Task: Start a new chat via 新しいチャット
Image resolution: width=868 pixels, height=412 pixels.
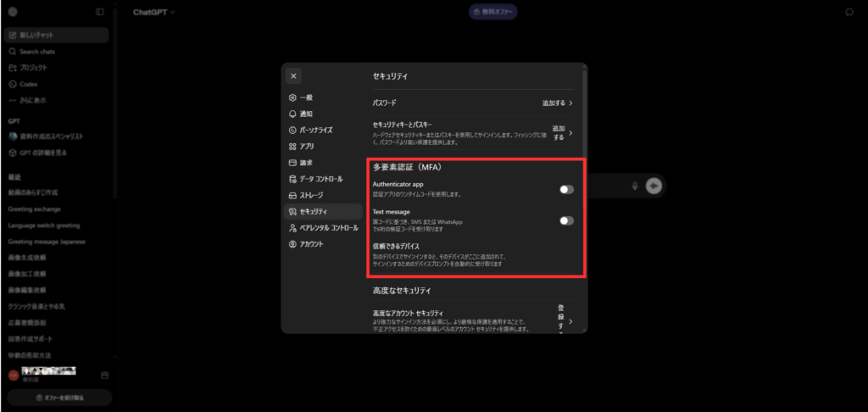Action: [x=57, y=35]
